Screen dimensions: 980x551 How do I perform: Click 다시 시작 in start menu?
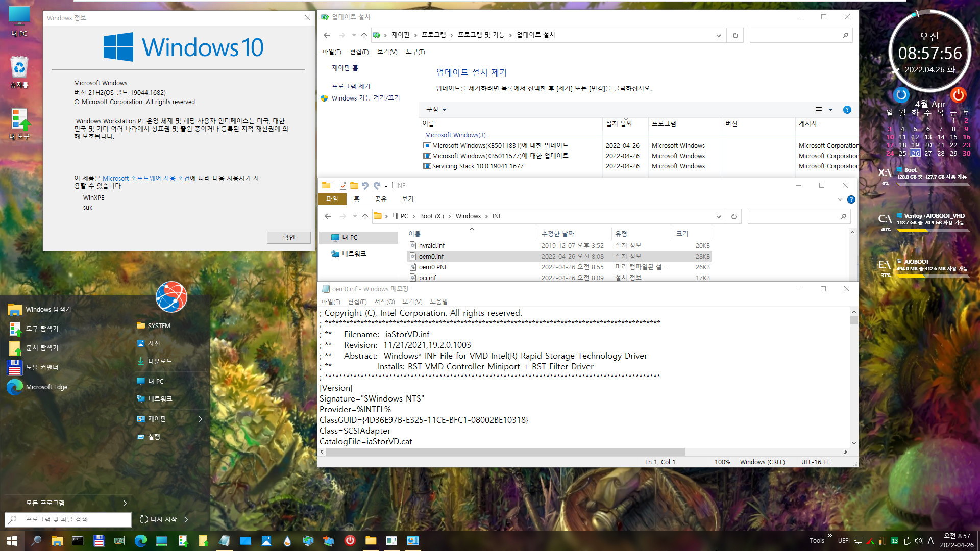[158, 519]
